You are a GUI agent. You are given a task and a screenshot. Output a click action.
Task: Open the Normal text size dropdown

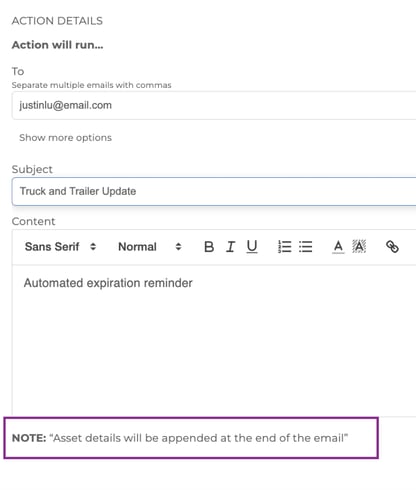[x=150, y=247]
